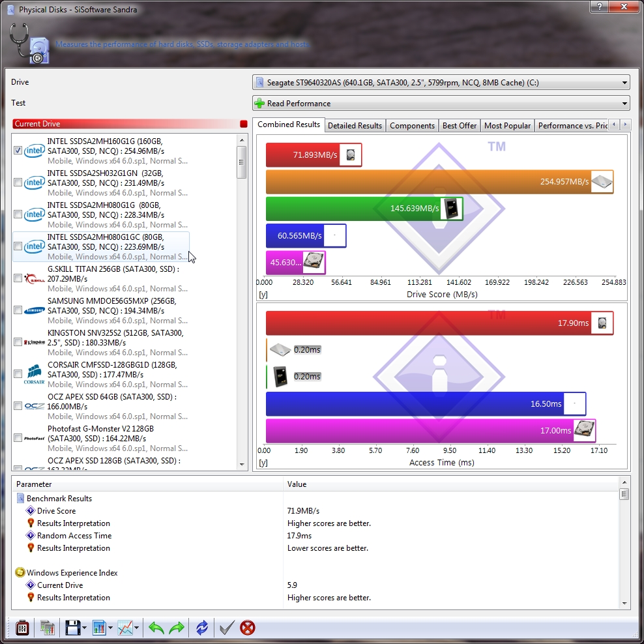Switch to the Combined Results tab
This screenshot has height=644, width=644.
coord(289,125)
